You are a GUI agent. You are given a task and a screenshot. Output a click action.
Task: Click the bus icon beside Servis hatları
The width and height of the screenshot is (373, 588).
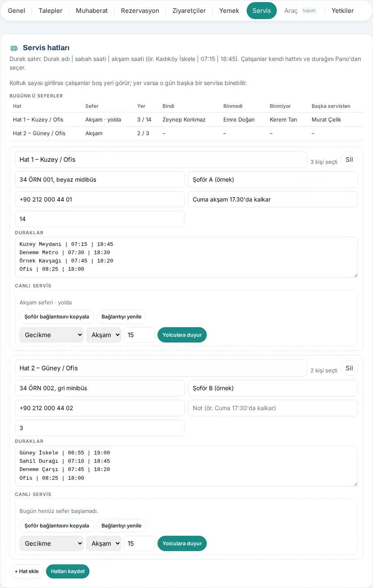(14, 48)
